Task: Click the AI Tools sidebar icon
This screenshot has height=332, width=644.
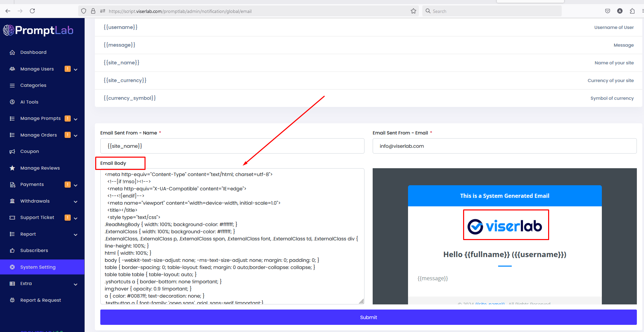Action: coord(12,102)
